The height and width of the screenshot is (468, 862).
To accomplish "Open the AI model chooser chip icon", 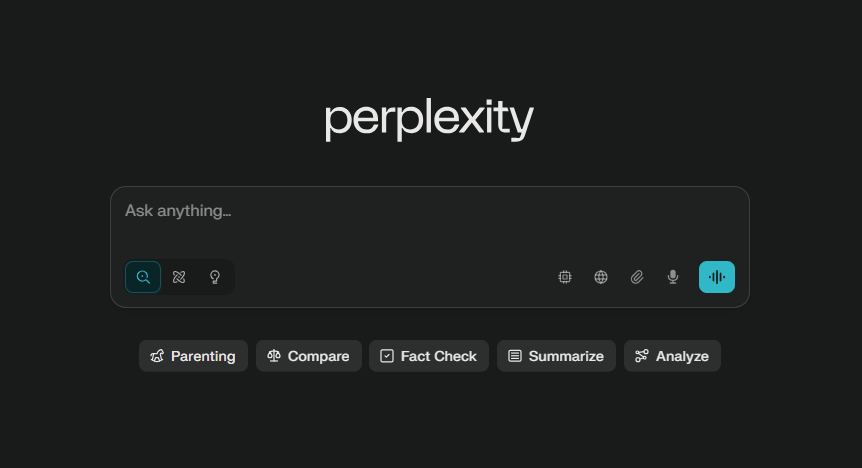I will (565, 277).
